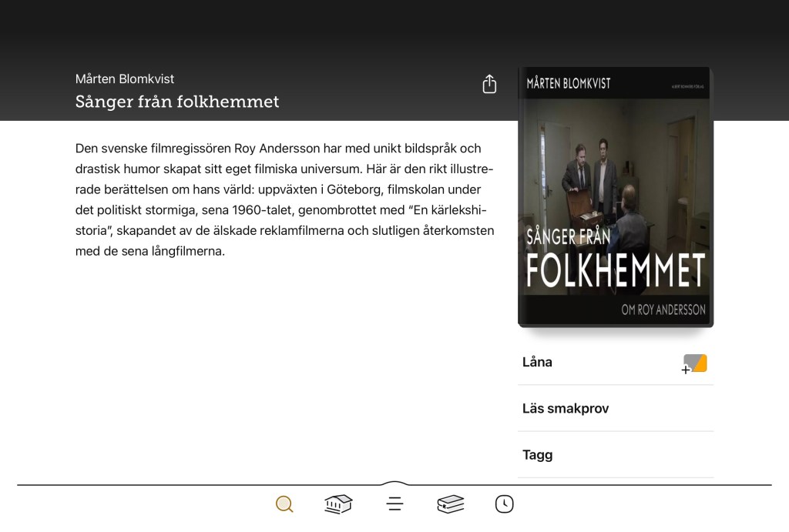789x532 pixels.
Task: Click MÅRTEN BLOMKVIST text on the cover
Action: tap(569, 83)
